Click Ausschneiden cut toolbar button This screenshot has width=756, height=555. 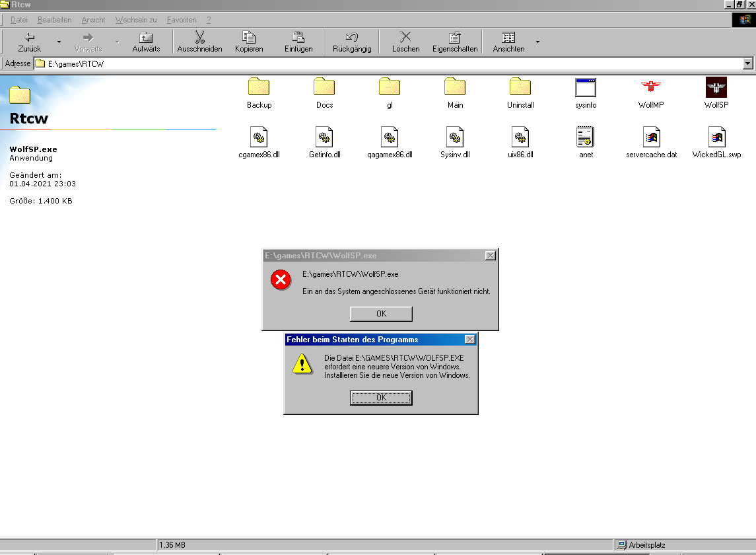point(199,42)
